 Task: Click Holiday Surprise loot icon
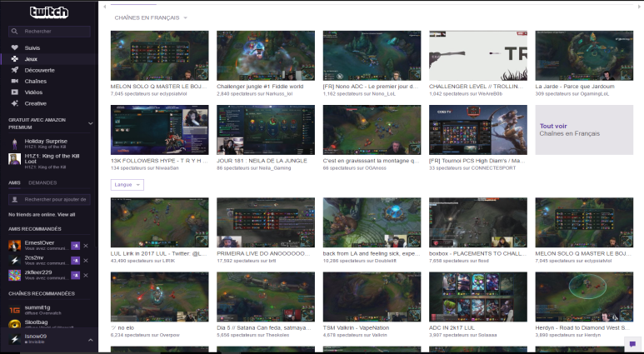(x=15, y=144)
